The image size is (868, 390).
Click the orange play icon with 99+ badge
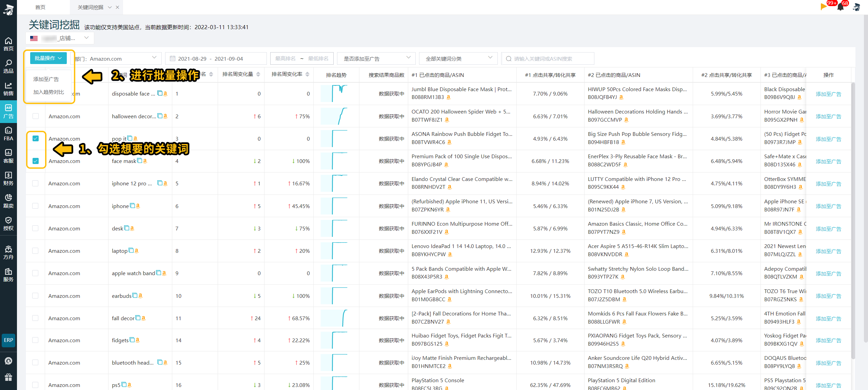(x=823, y=7)
